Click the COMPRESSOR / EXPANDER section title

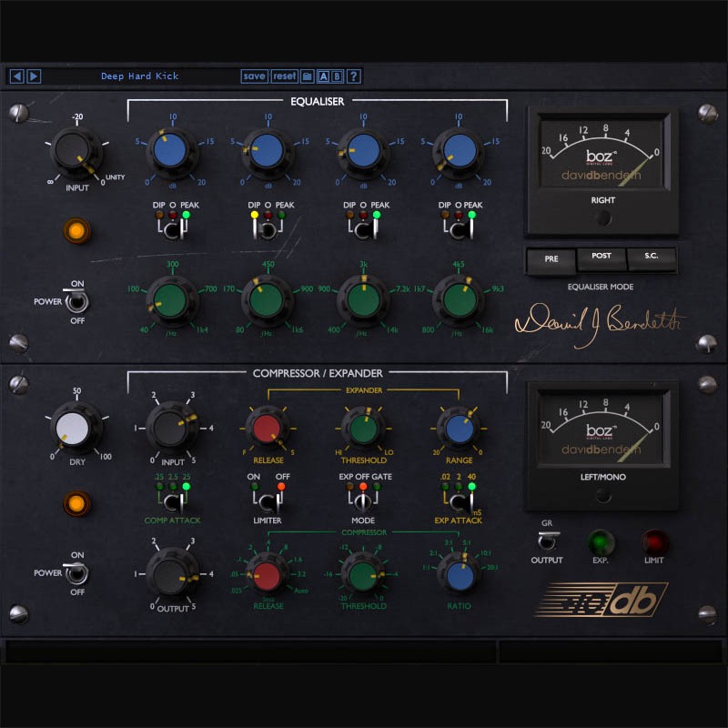(318, 373)
